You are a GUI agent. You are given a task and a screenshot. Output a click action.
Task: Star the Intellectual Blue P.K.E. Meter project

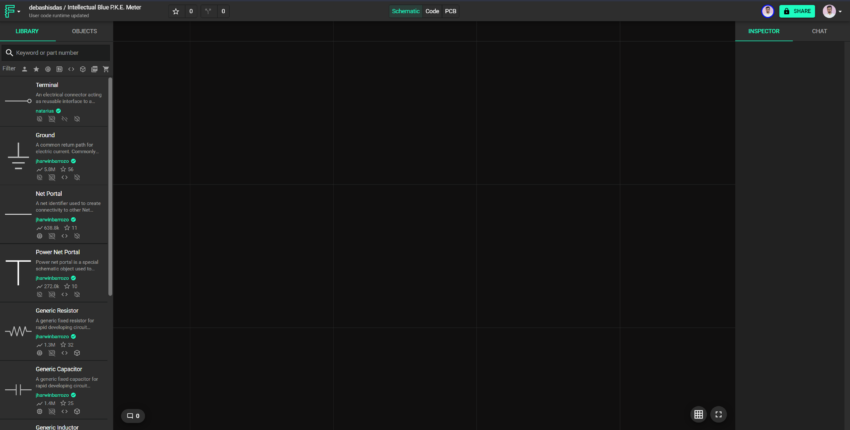[176, 11]
